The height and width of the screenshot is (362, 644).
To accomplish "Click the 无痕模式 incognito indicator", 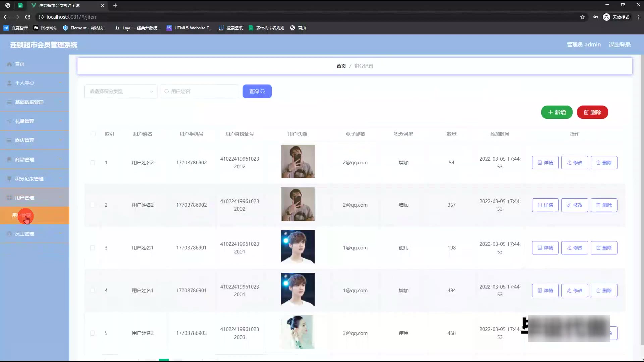I will tap(616, 17).
